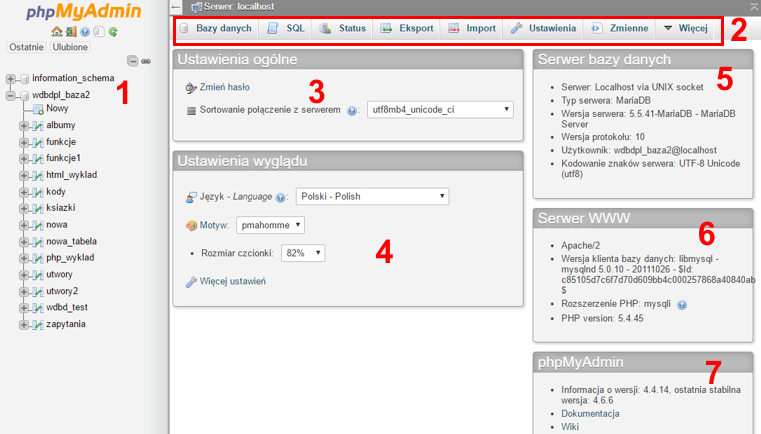Viewport: 761px width, 434px height.
Task: Expand the php_wyklad table node
Action: coord(23,258)
